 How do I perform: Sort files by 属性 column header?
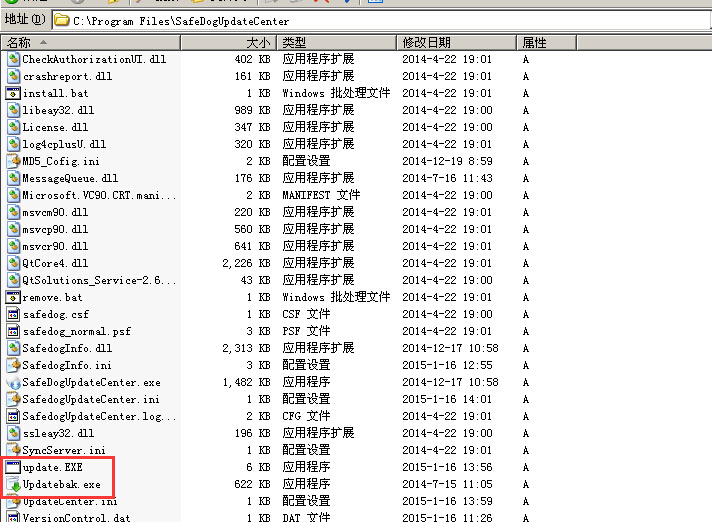pos(546,43)
